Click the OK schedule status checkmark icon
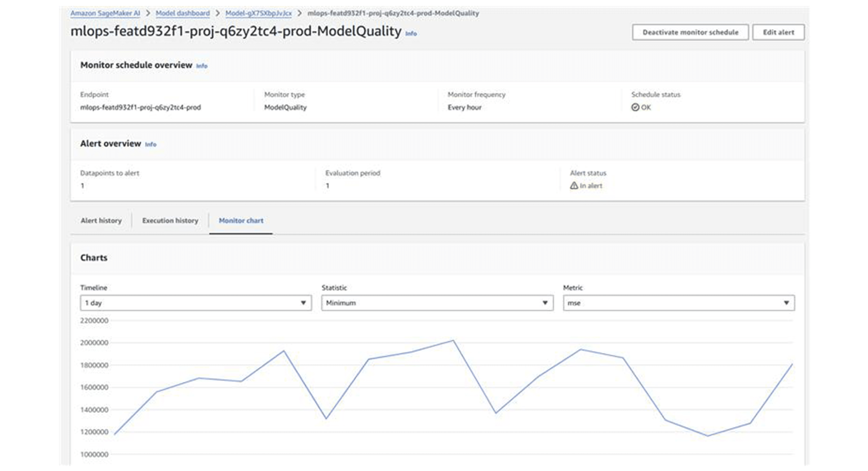Viewport: 868px width, 471px height. (635, 108)
